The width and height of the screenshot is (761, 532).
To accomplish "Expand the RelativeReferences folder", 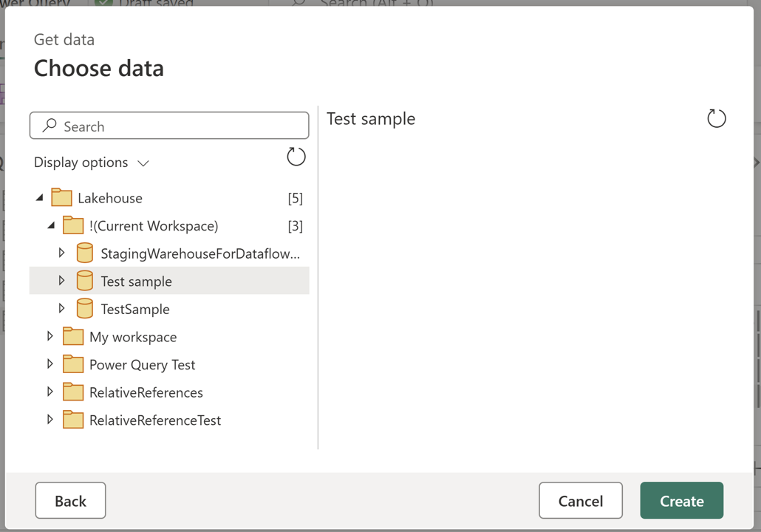I will pyautogui.click(x=50, y=392).
